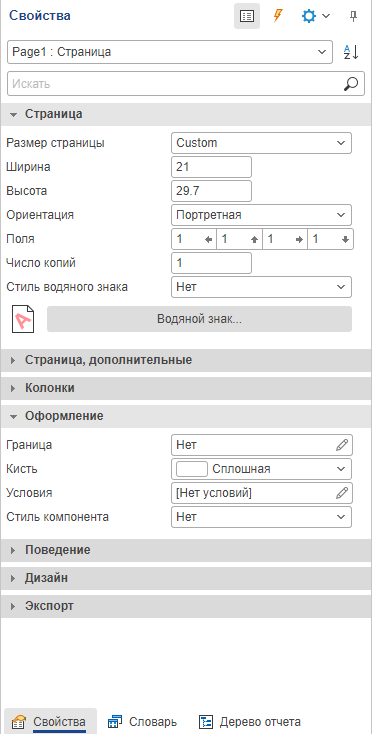Click the Свойства tab icon
372x734 pixels.
click(18, 721)
